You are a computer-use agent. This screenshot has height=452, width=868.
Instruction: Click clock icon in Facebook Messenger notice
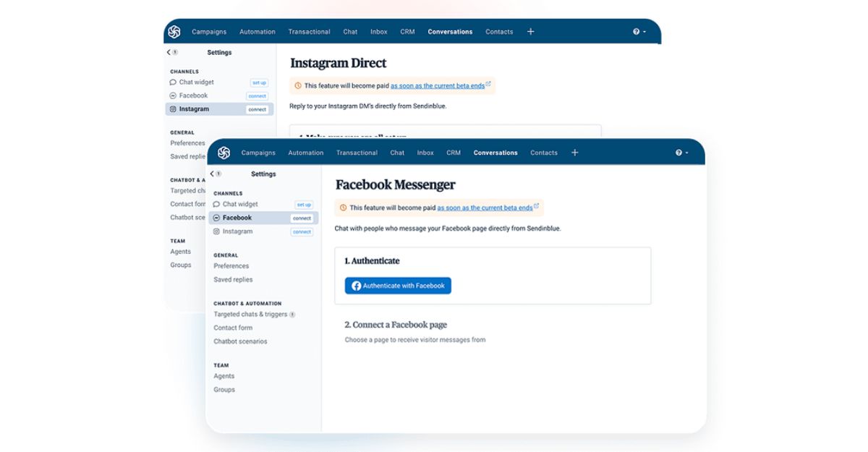click(343, 208)
